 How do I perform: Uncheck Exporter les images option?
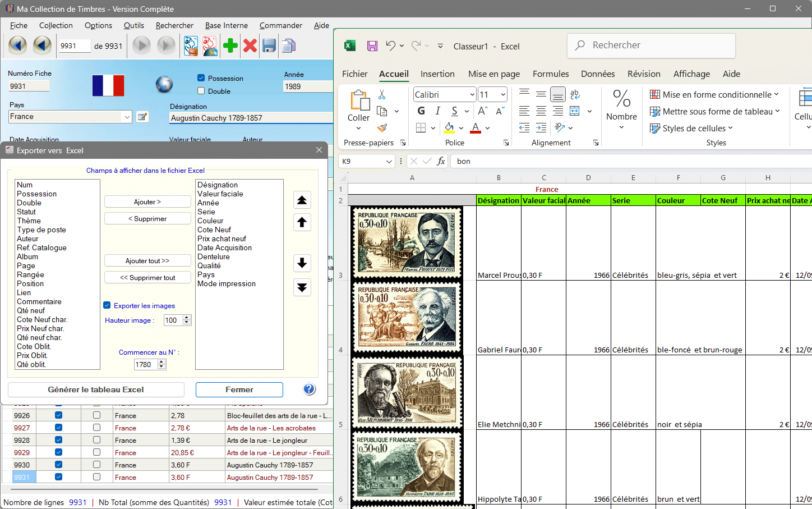pos(107,305)
